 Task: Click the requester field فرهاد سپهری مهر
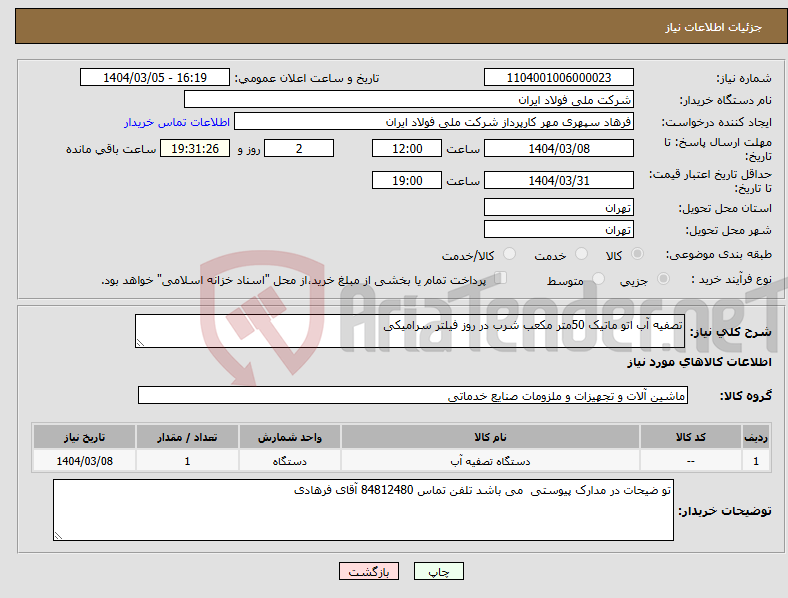(x=434, y=122)
